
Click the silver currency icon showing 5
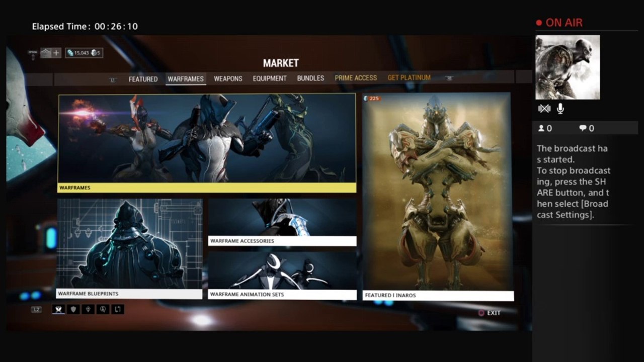(94, 53)
